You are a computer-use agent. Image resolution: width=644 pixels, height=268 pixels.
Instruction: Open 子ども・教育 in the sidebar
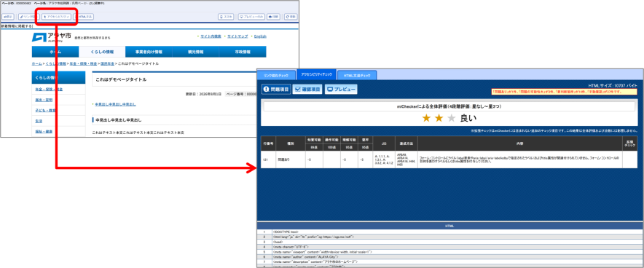point(45,111)
